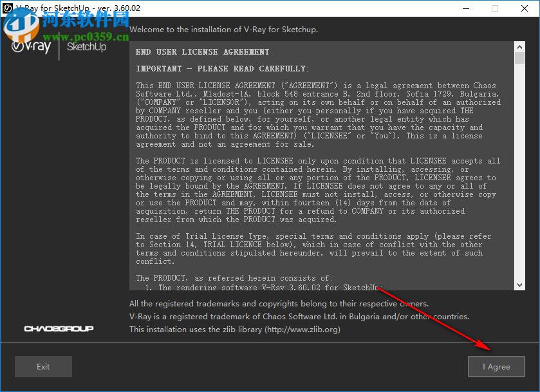
Task: Click the TRIAL LICENSE paragraph in the agreement
Action: [x=309, y=245]
